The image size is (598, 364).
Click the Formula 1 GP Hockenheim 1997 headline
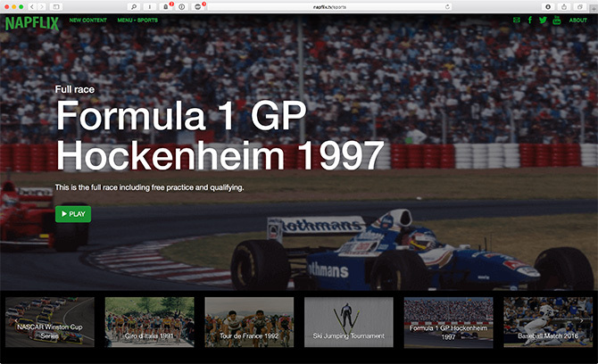point(220,136)
